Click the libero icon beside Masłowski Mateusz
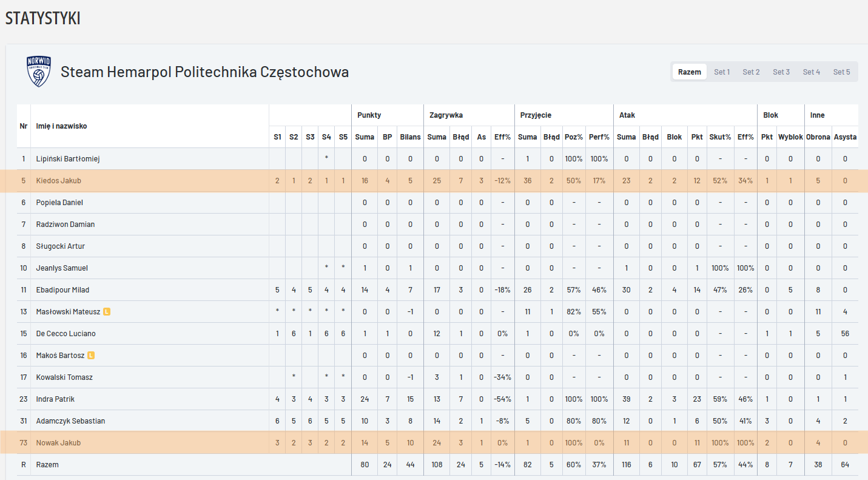 tap(107, 312)
